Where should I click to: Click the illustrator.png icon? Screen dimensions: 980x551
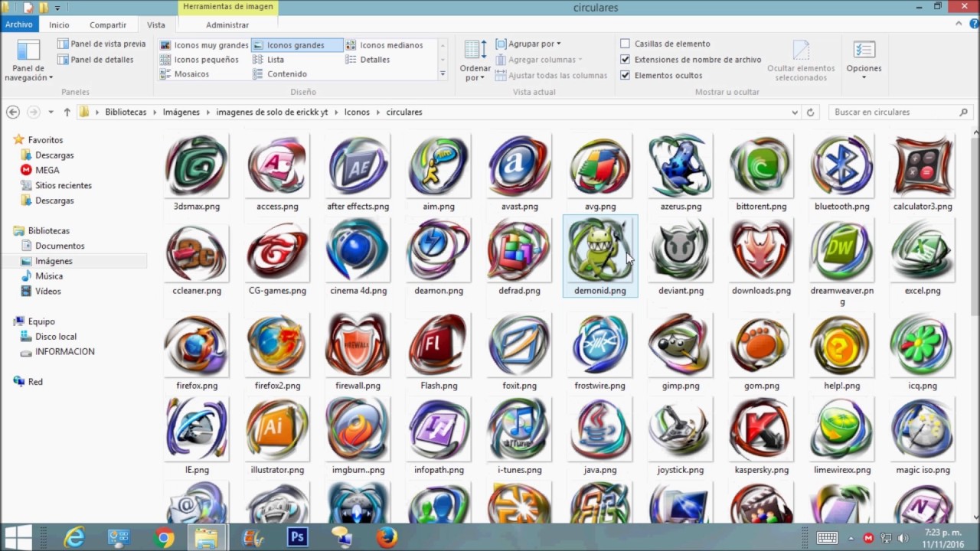pos(277,430)
